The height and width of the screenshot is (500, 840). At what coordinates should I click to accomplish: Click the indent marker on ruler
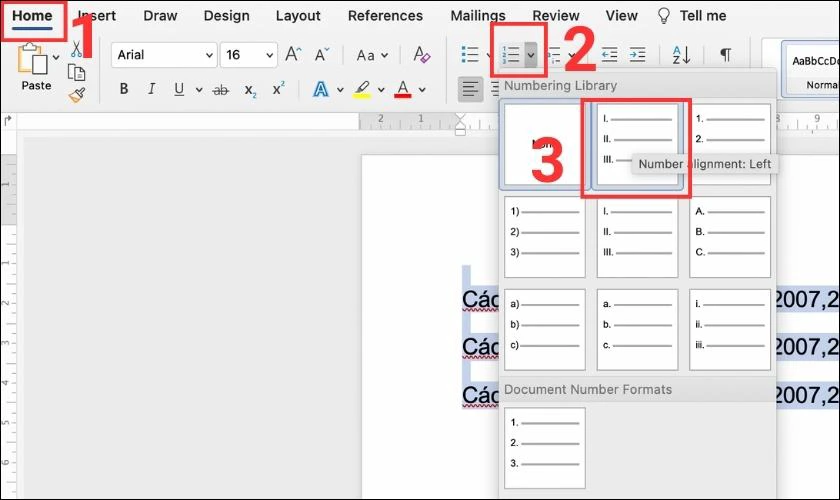pos(460,124)
